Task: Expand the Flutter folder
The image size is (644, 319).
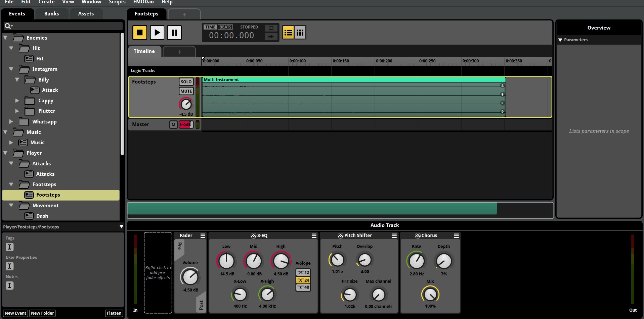Action: point(17,111)
